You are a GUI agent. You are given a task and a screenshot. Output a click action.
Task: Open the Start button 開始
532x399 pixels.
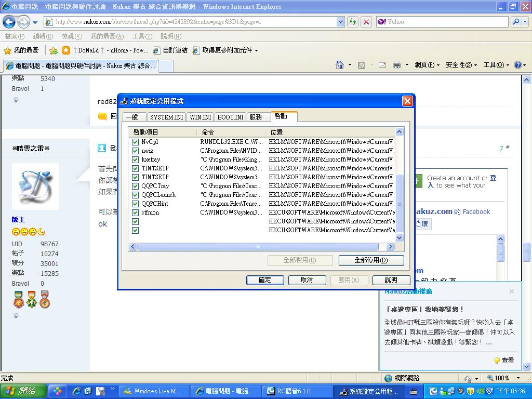(23, 391)
